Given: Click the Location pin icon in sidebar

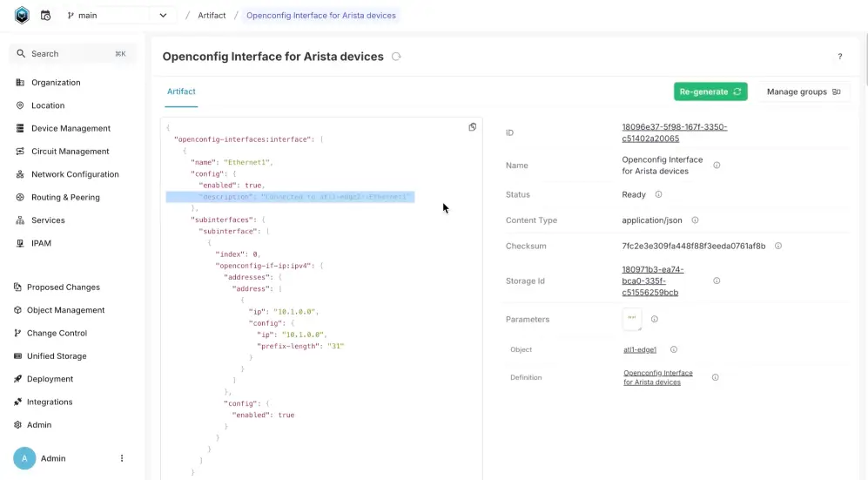Looking at the screenshot, I should pos(20,105).
